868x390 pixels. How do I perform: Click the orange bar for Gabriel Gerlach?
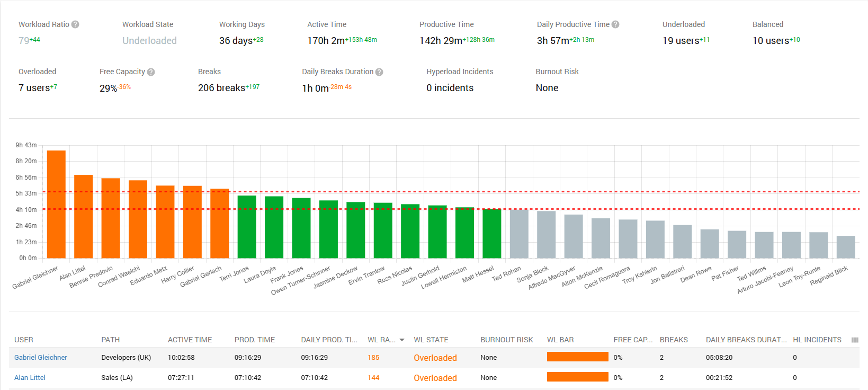(219, 223)
